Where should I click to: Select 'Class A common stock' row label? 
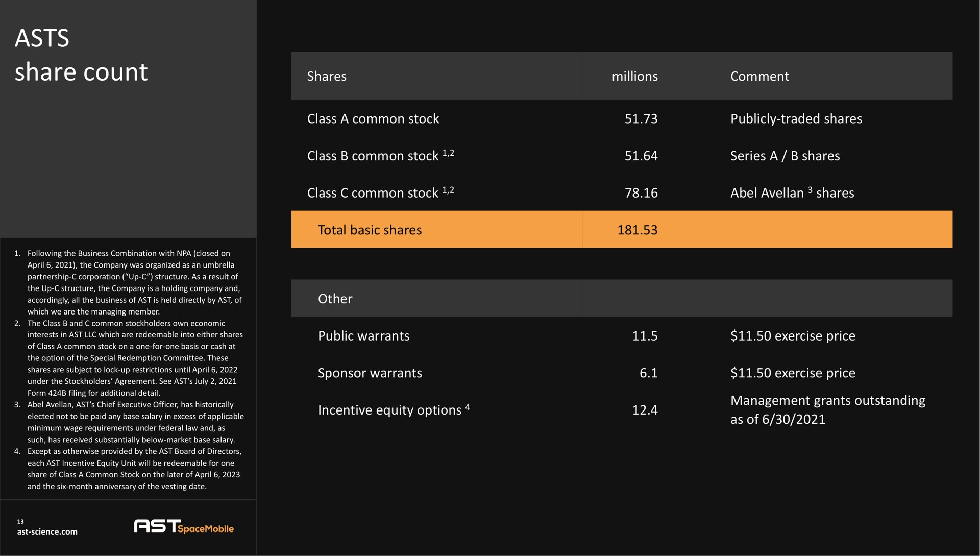coord(373,118)
